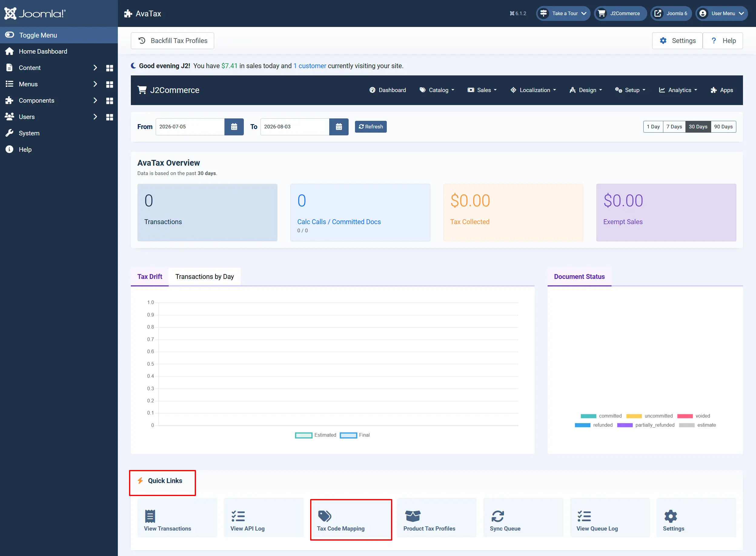Image resolution: width=756 pixels, height=556 pixels.
Task: Select the 7 Days range
Action: (x=674, y=127)
